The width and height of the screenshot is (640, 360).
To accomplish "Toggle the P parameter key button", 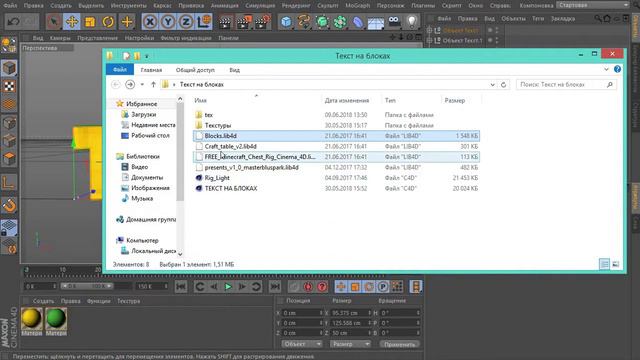I will [x=383, y=287].
